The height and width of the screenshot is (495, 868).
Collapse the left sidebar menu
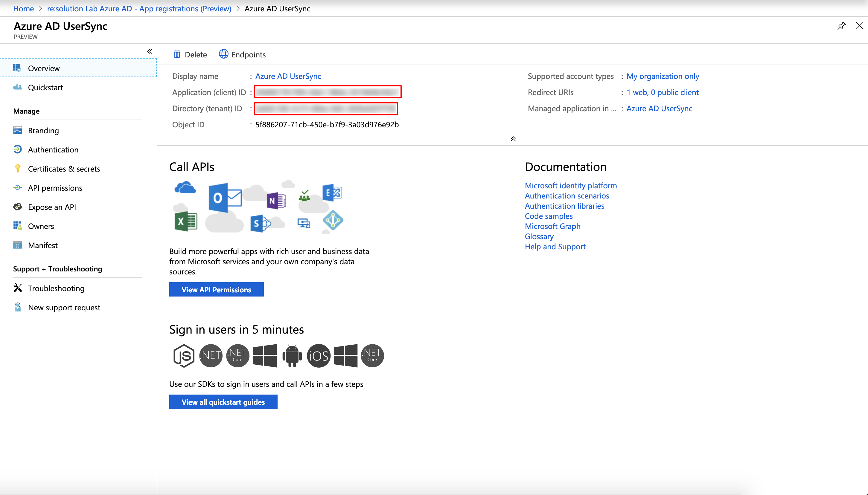pos(149,51)
